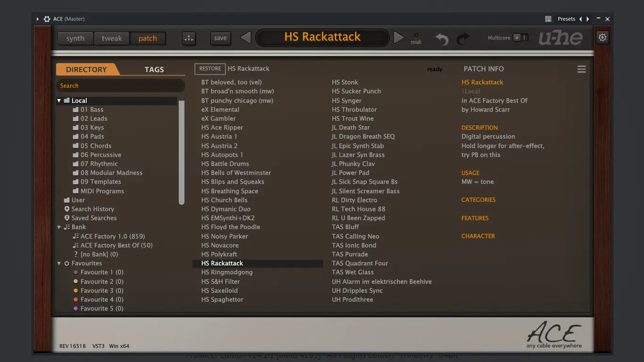
Task: Click the Search History pin icon
Action: tap(67, 209)
